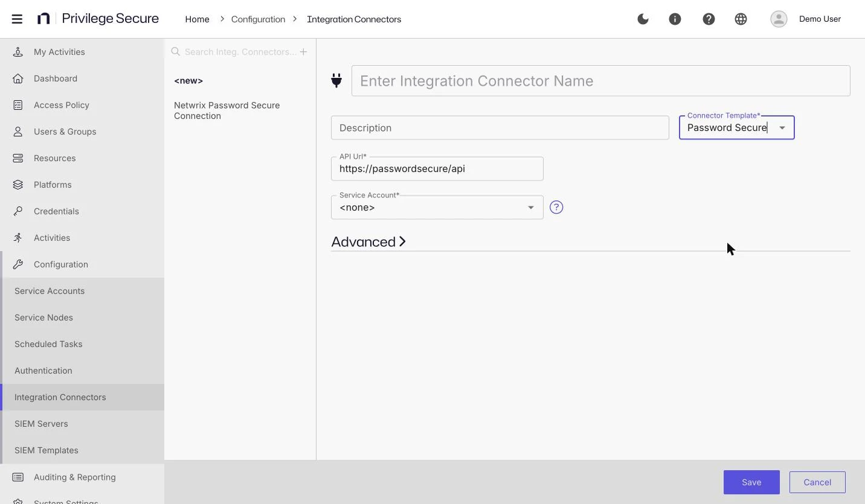The image size is (865, 504).
Task: Click the Platforms sidebar icon
Action: click(x=18, y=185)
